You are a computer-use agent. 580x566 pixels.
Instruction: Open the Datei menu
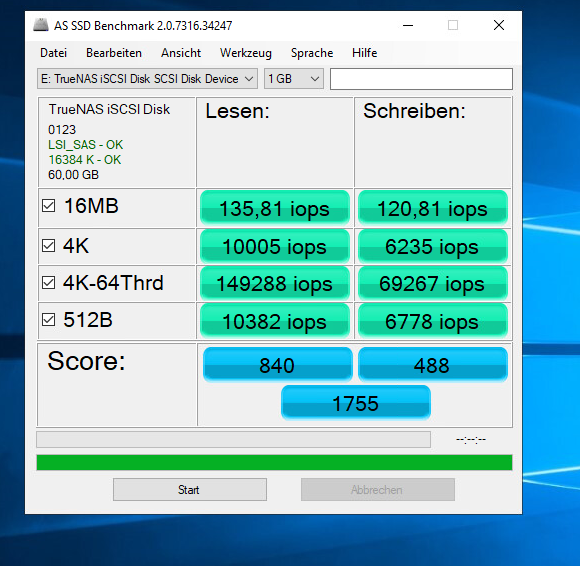(54, 53)
